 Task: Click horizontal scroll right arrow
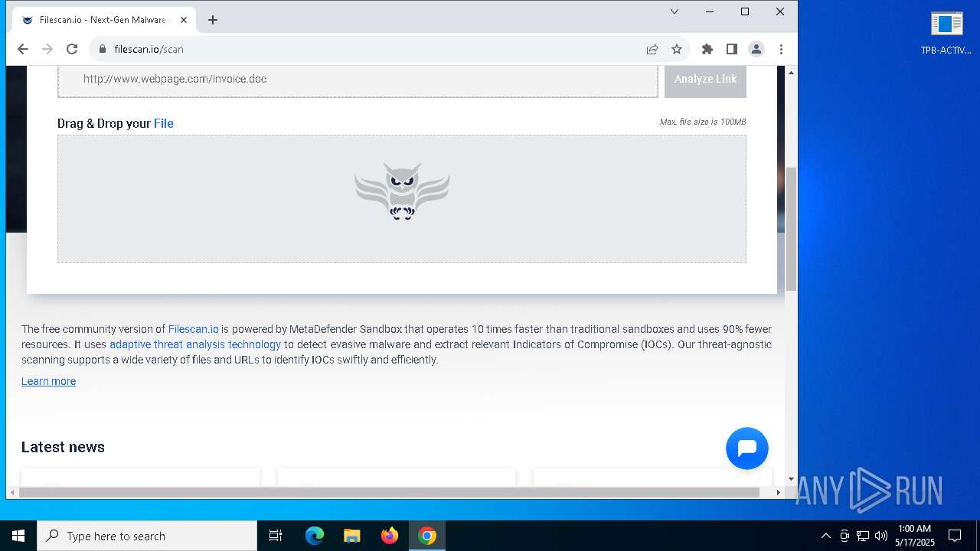(779, 492)
